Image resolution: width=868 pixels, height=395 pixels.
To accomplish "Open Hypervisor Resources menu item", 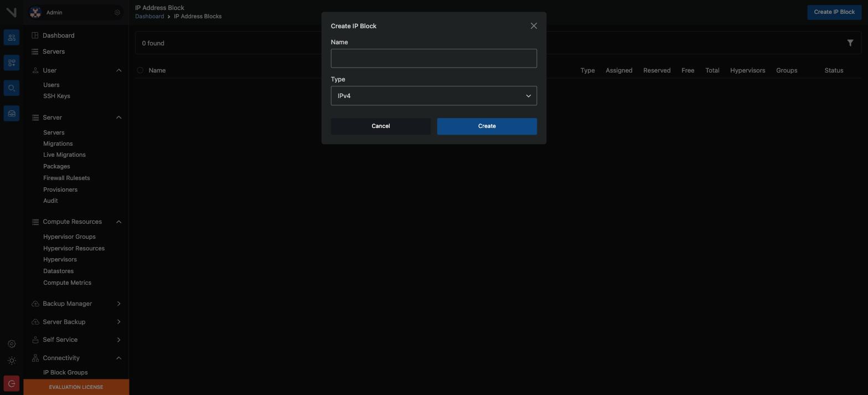I will click(x=74, y=248).
